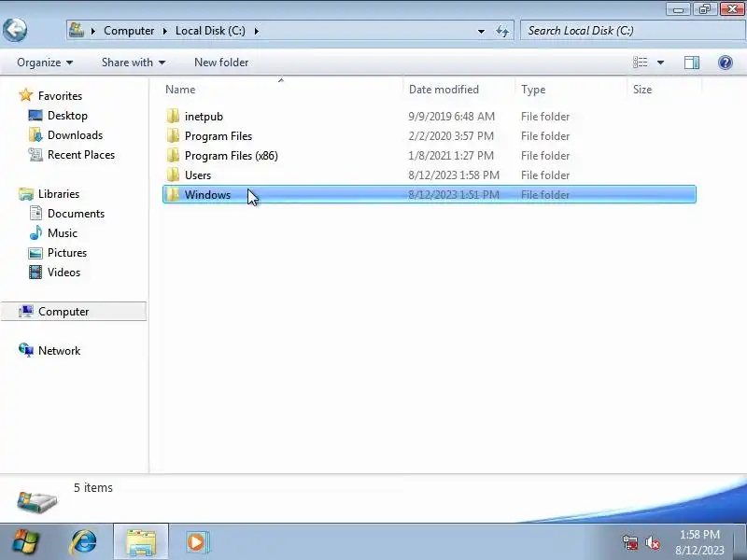Select the Local Disk (C:) breadcrumb

[x=210, y=31]
